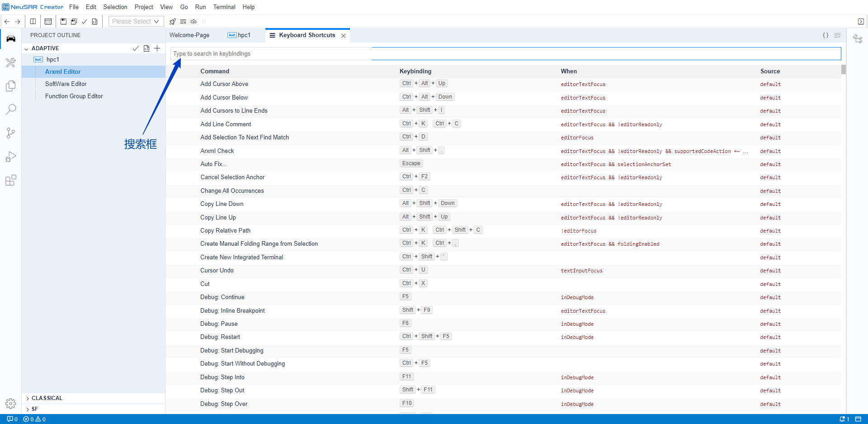Open the Run and Debug view
The image size is (868, 424).
click(x=11, y=157)
